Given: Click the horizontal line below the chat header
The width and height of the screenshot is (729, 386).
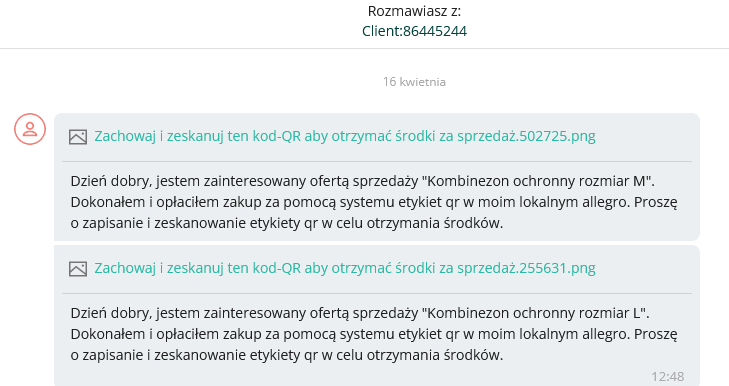Looking at the screenshot, I should pyautogui.click(x=364, y=48).
